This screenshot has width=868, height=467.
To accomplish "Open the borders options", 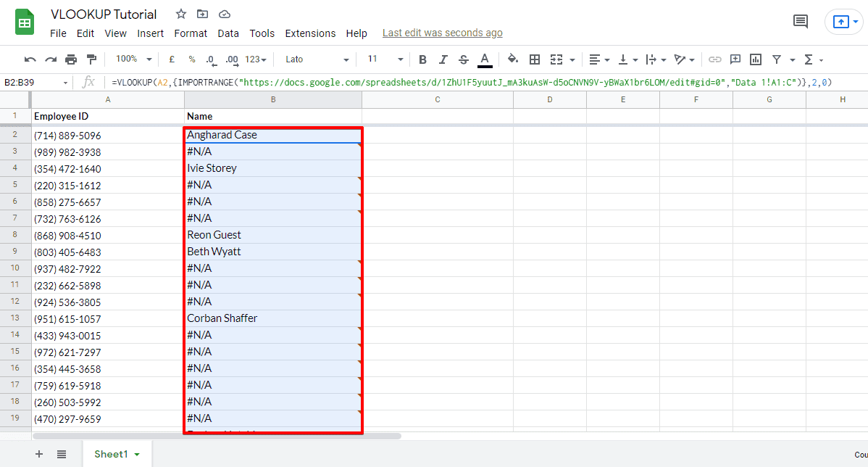I will (x=534, y=59).
